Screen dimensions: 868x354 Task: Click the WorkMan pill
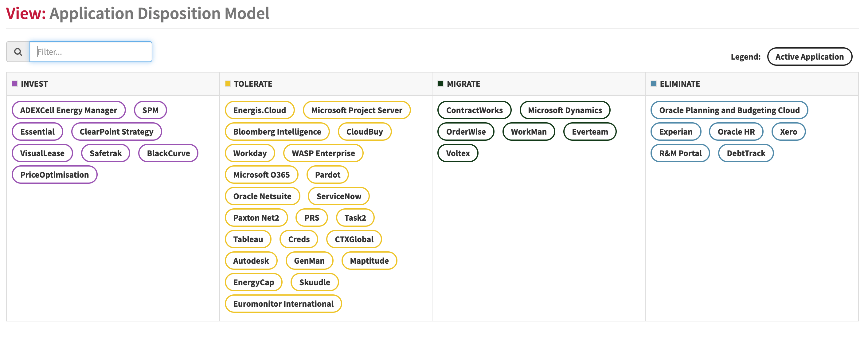click(529, 132)
